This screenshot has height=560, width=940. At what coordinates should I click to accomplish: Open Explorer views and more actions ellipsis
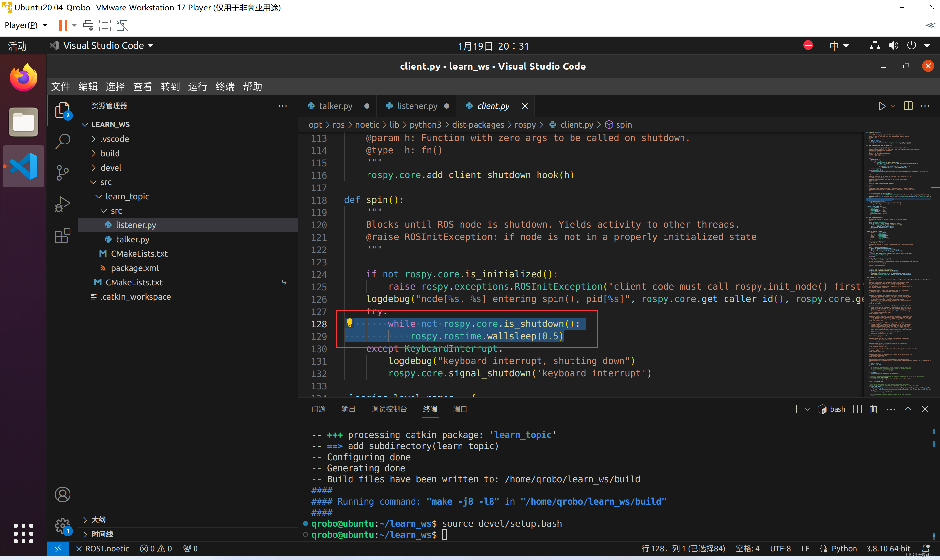(282, 106)
